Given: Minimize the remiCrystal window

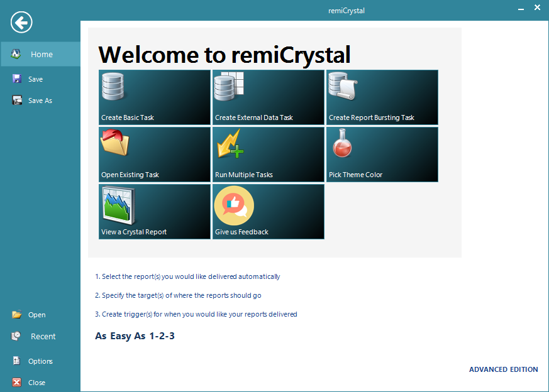Looking at the screenshot, I should [x=521, y=8].
